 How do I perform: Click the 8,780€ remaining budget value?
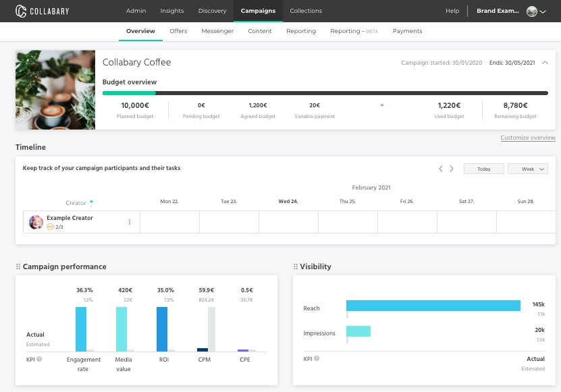[x=515, y=105]
